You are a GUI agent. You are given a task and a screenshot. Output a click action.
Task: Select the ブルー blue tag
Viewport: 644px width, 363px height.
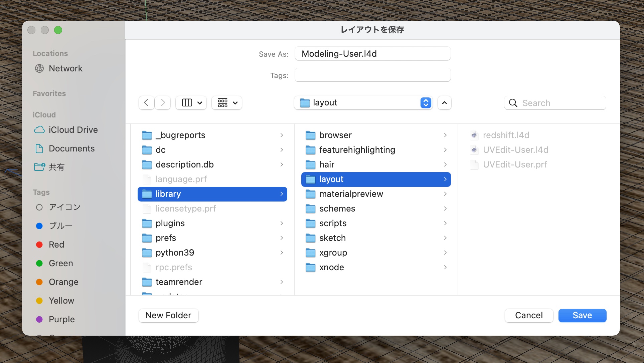point(60,226)
